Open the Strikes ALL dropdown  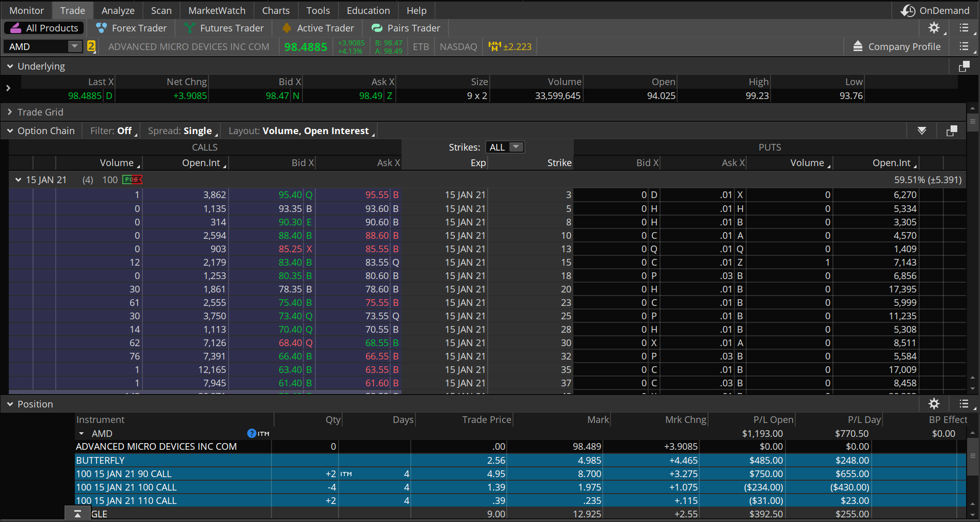coord(505,147)
